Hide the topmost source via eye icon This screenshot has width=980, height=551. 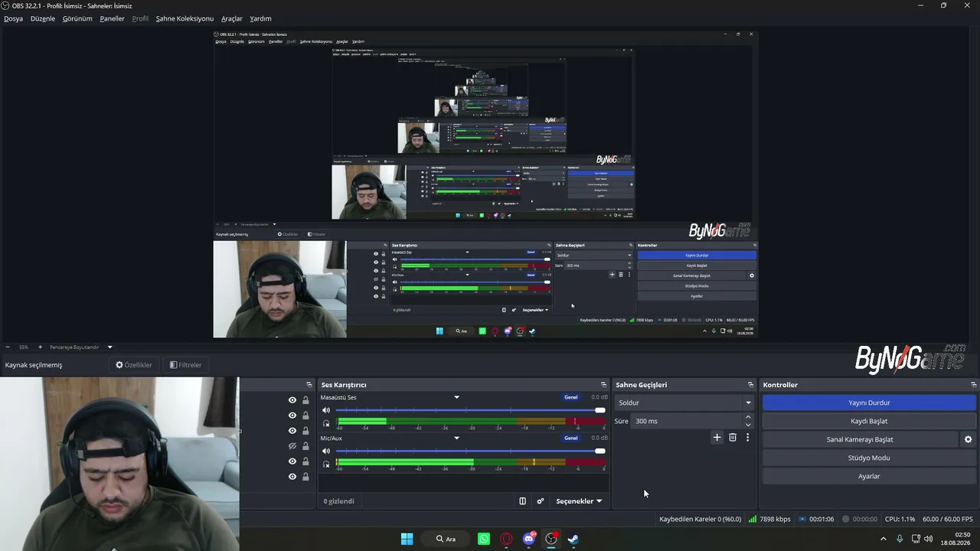pos(292,400)
